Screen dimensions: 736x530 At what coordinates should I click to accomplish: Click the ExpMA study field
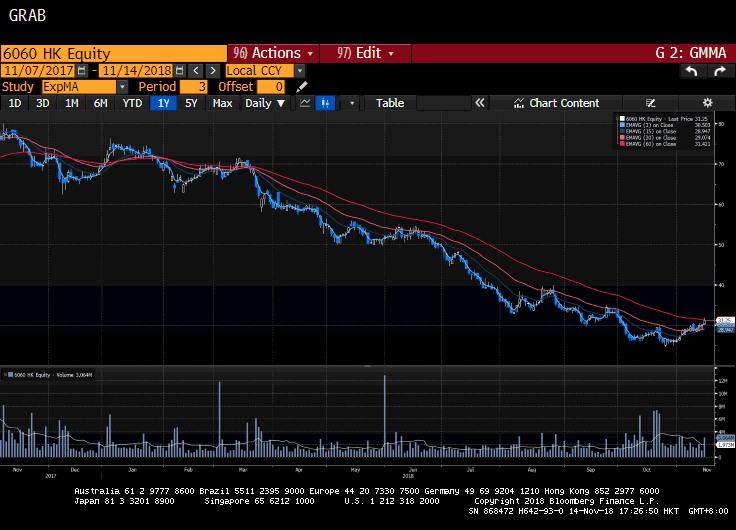tap(79, 87)
